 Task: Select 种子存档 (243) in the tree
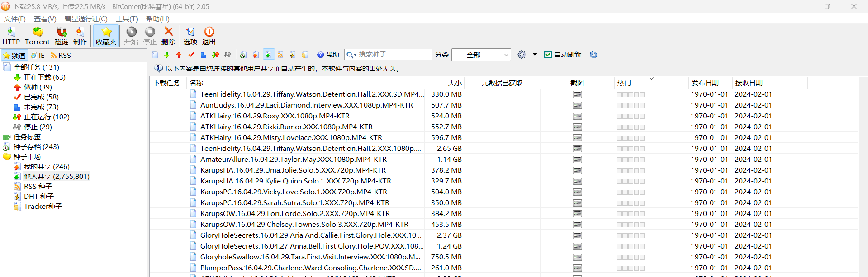click(x=36, y=146)
